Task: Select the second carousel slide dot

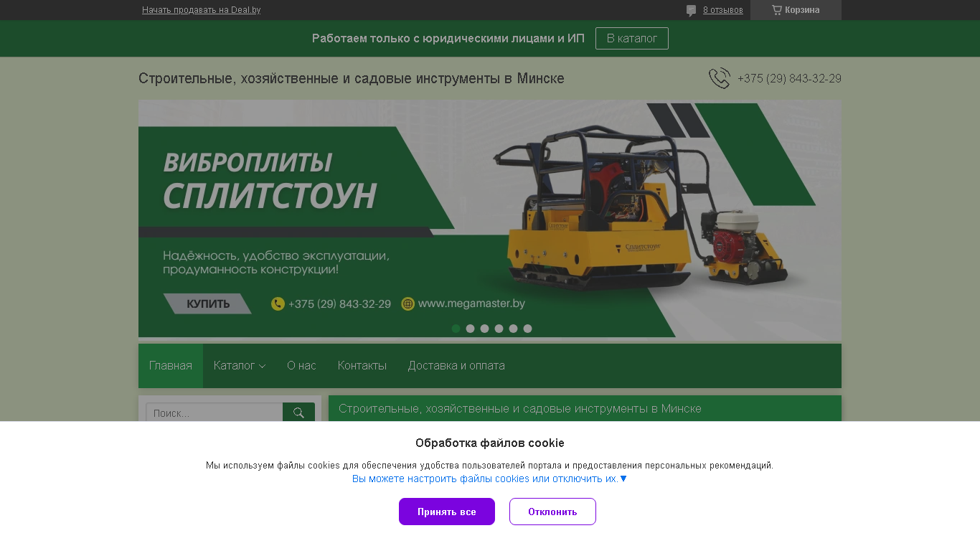Action: [470, 329]
